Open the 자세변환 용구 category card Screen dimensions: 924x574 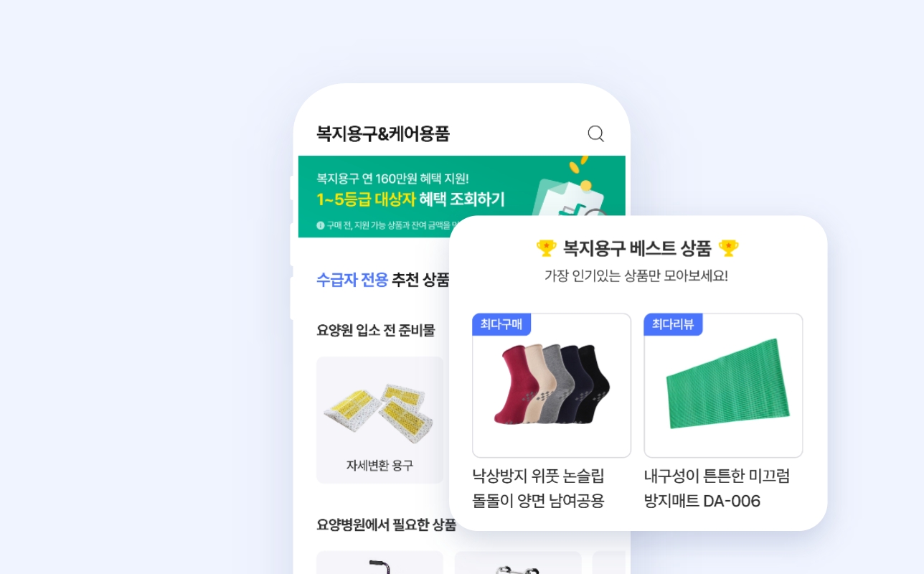[x=380, y=420]
